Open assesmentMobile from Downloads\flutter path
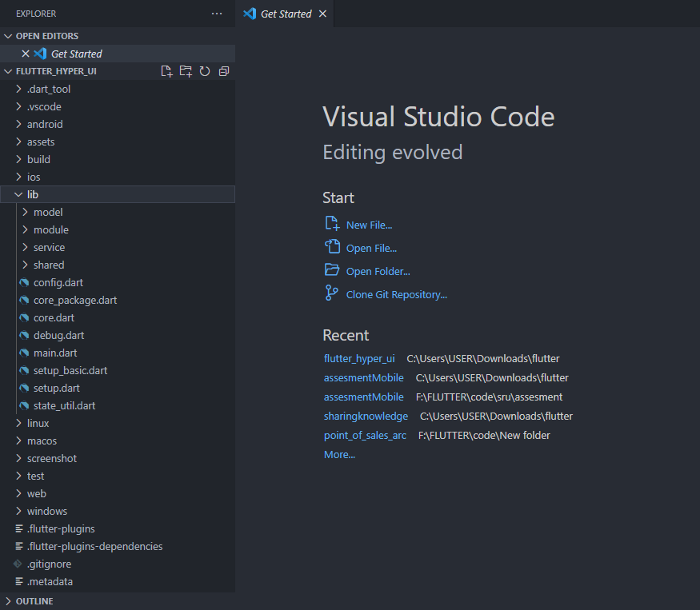The image size is (700, 610). (364, 377)
